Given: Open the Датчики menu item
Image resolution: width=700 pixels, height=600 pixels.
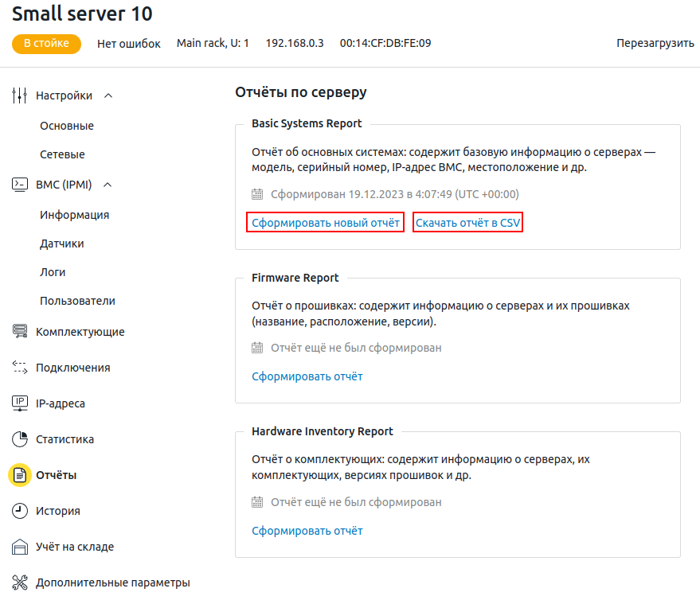Looking at the screenshot, I should [x=62, y=244].
